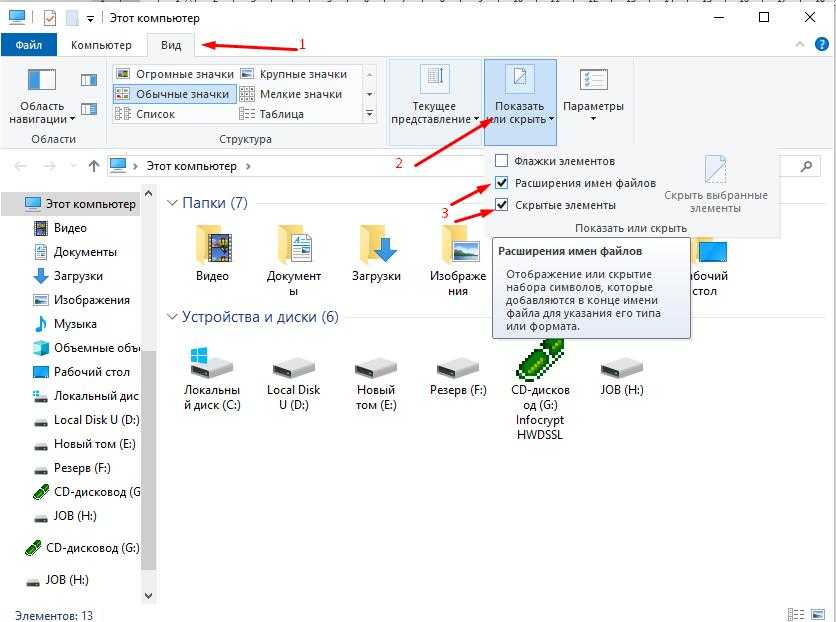
Task: Select Local Disk U (D:) in tree
Action: tap(86, 420)
